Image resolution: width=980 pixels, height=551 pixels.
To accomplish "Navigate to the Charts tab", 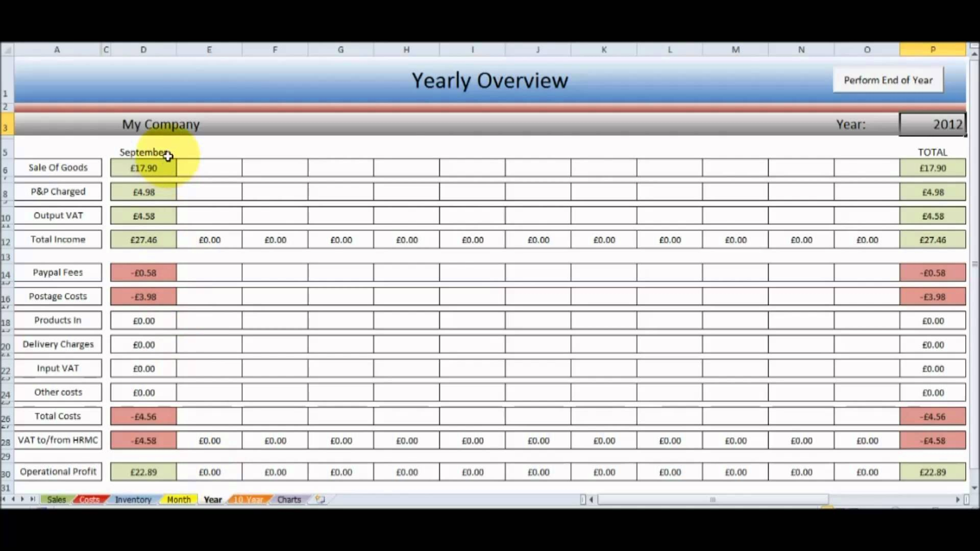I will (x=289, y=499).
